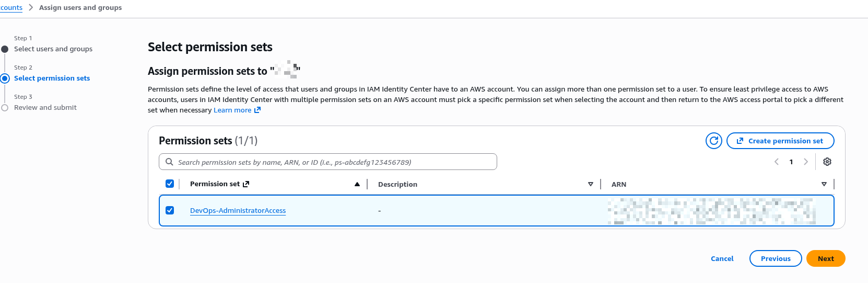Go to next page arrow
This screenshot has height=283, width=868.
(806, 162)
